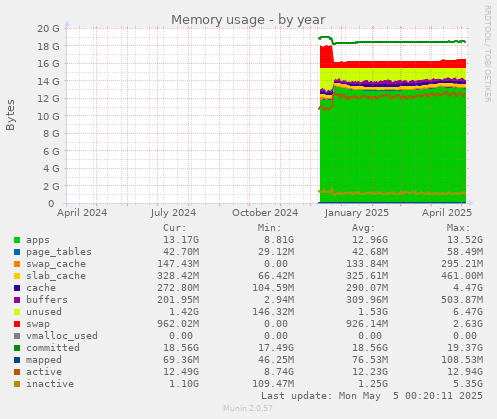This screenshot has width=497, height=419.
Task: Click the 'October 2024' x-axis label
Action: pos(265,213)
